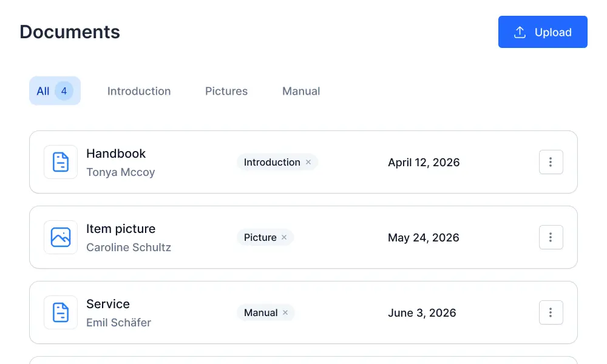Click the Service document file icon
Image resolution: width=607 pixels, height=364 pixels.
coord(61,312)
